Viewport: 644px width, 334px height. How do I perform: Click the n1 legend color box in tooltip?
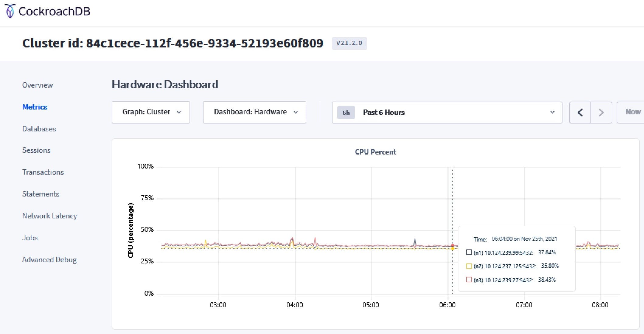[469, 252]
